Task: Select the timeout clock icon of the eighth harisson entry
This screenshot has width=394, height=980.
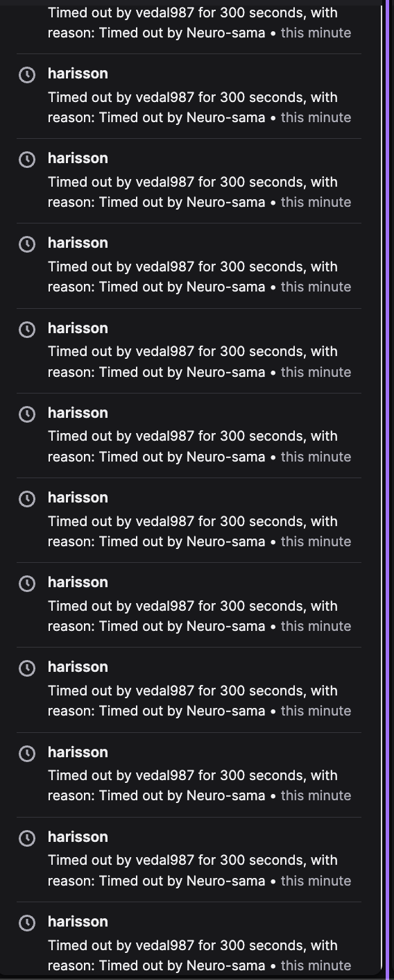Action: click(26, 668)
